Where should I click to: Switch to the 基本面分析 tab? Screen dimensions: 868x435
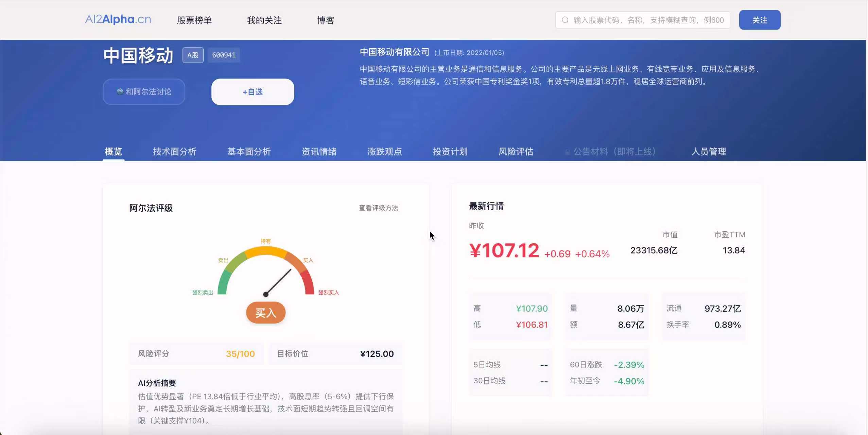[x=249, y=152]
